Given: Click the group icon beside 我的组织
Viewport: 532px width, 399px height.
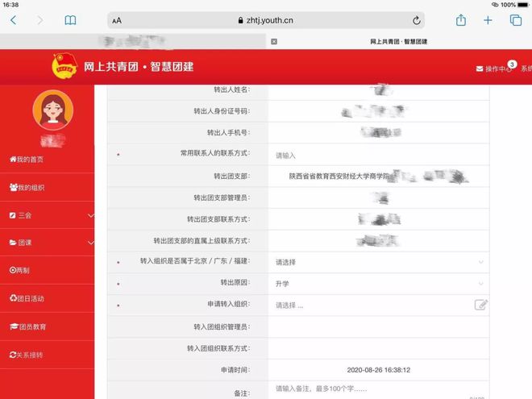Looking at the screenshot, I should pos(14,187).
